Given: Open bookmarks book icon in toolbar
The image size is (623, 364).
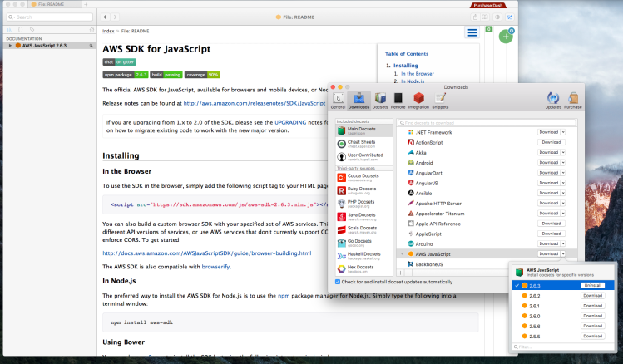Looking at the screenshot, I should 485,17.
